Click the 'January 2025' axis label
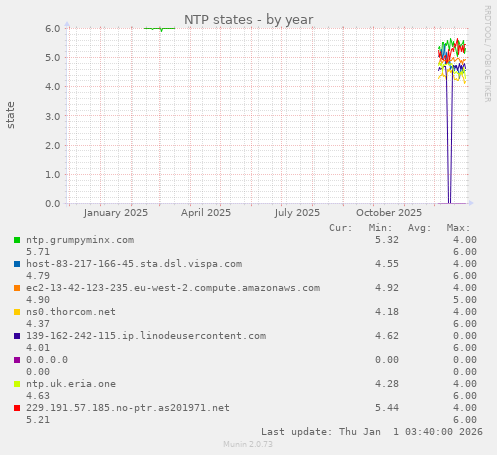Viewport: 497px width, 455px height. click(x=116, y=213)
